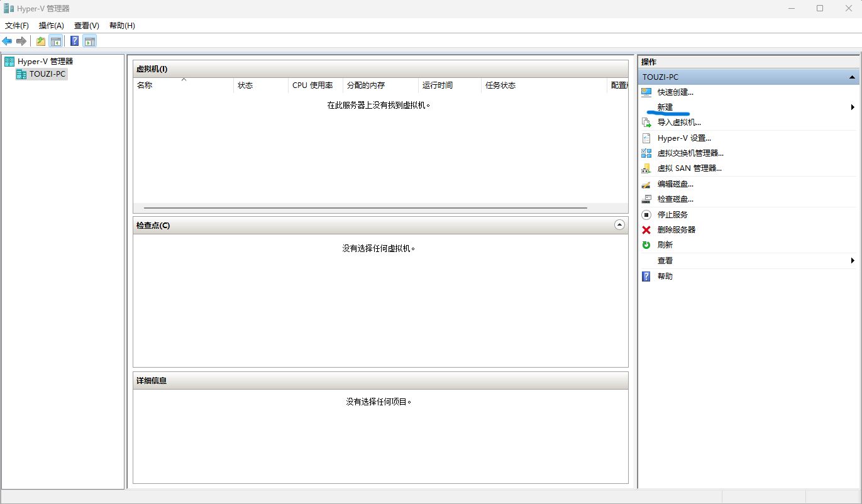
Task: Click the Forward arrow in the toolbar
Action: pos(21,41)
